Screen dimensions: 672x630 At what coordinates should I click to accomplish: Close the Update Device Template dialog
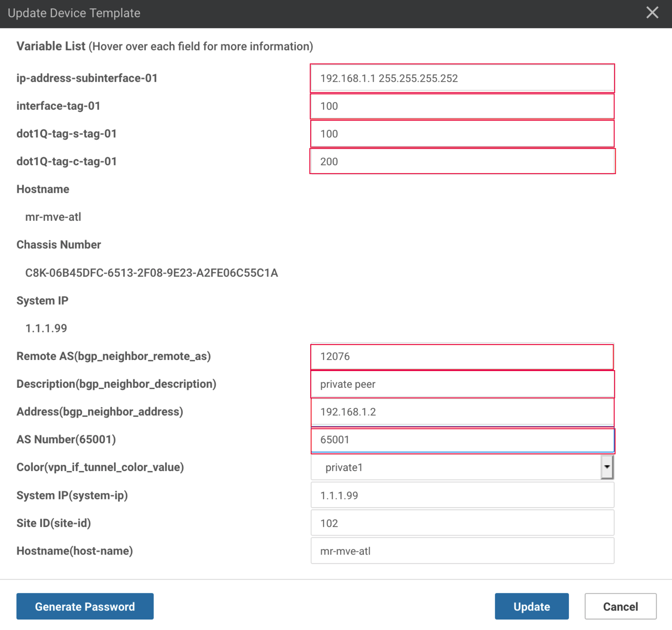652,13
